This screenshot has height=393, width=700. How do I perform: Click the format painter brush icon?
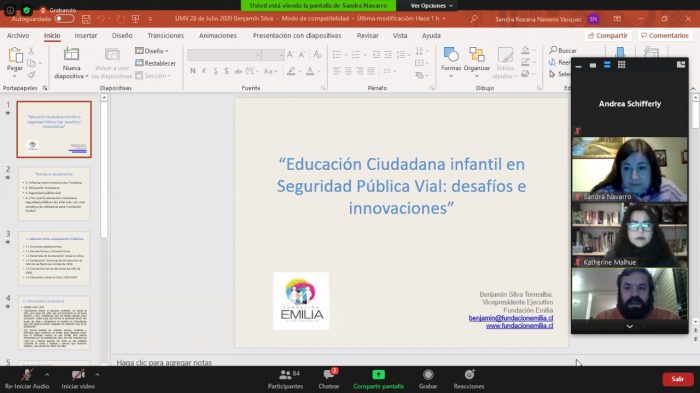coord(31,75)
